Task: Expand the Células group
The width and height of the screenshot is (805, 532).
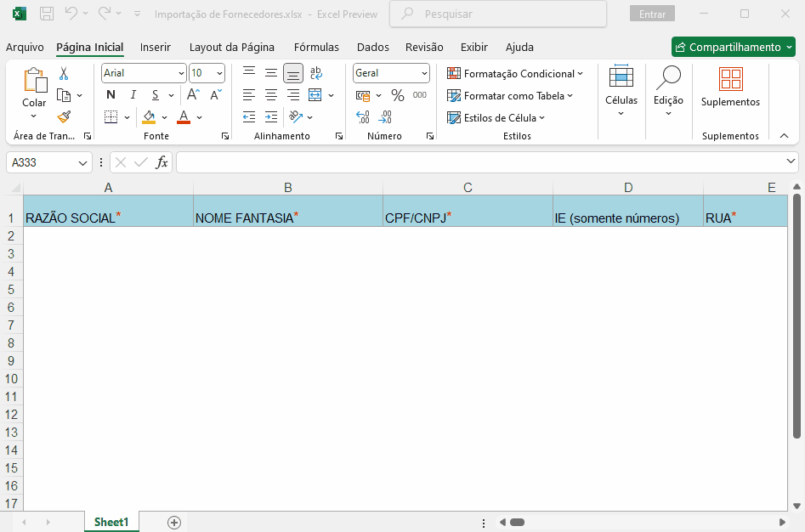Action: point(621,91)
